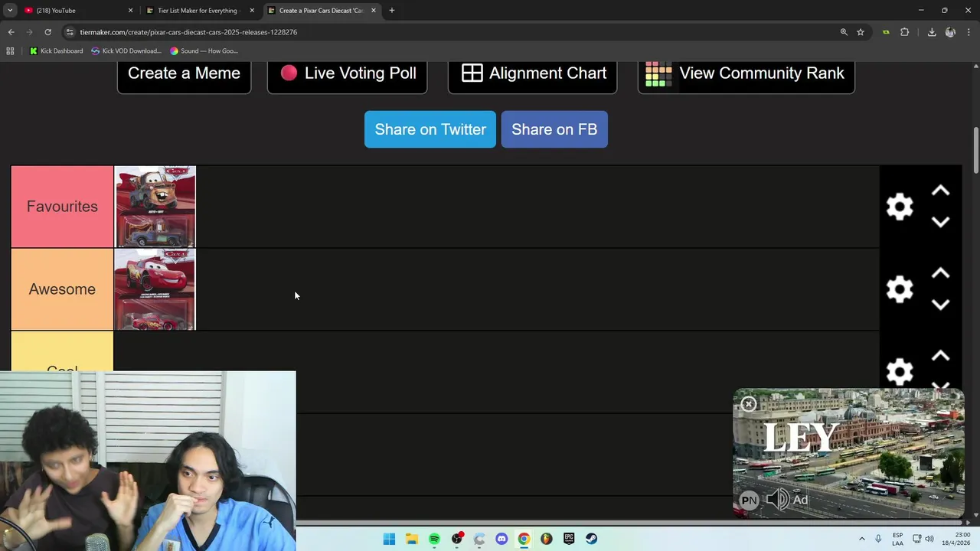Open the browser downloads
The width and height of the screenshot is (980, 551).
click(x=932, y=32)
